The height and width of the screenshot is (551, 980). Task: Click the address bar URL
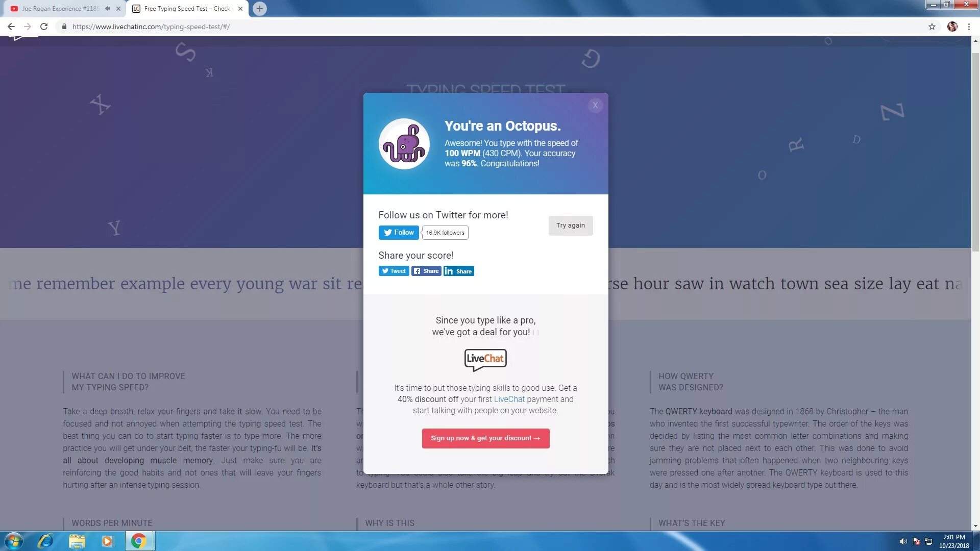coord(151,27)
